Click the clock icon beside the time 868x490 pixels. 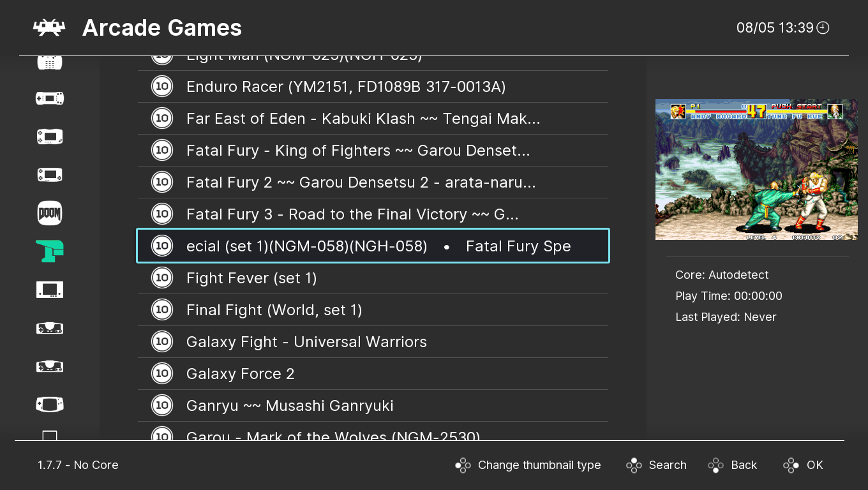tap(823, 27)
